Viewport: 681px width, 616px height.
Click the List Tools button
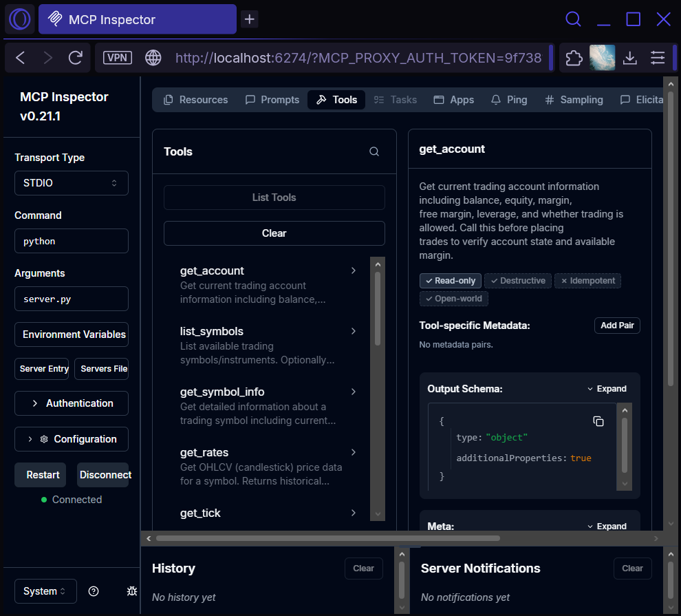coord(274,198)
